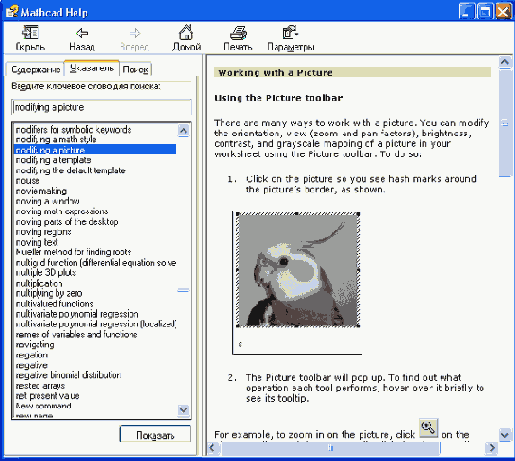This screenshot has height=461, width=515.
Task: Click the Показать button
Action: coord(155,435)
